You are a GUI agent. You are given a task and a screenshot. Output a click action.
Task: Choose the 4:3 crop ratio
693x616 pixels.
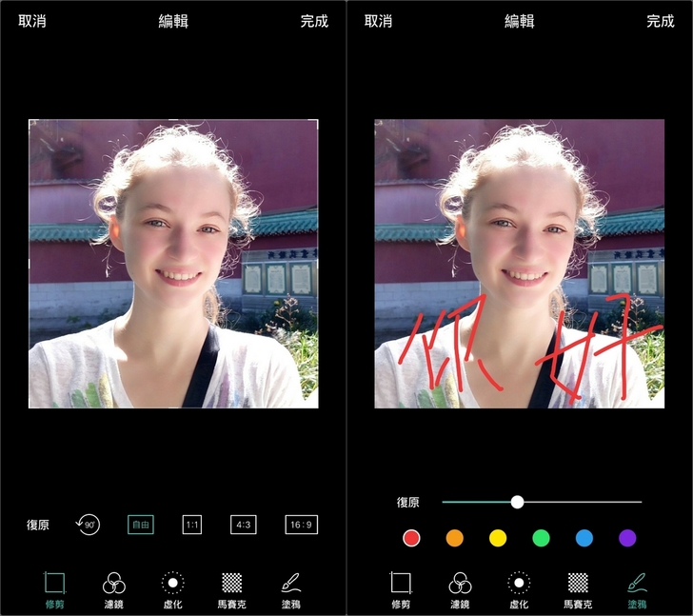tap(243, 525)
